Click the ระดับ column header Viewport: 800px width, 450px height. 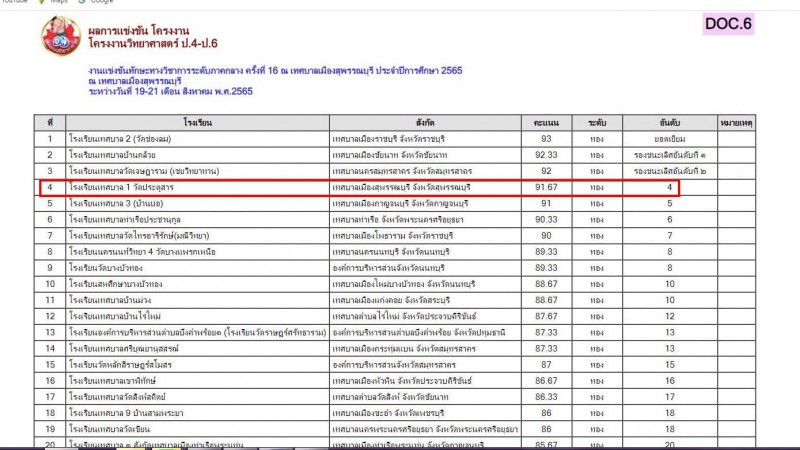[597, 122]
